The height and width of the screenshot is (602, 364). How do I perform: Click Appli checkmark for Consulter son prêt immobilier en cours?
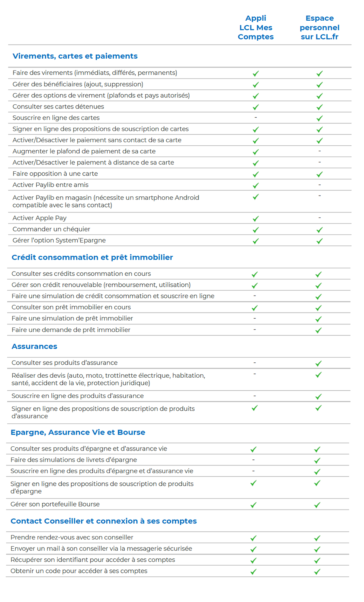tap(254, 308)
